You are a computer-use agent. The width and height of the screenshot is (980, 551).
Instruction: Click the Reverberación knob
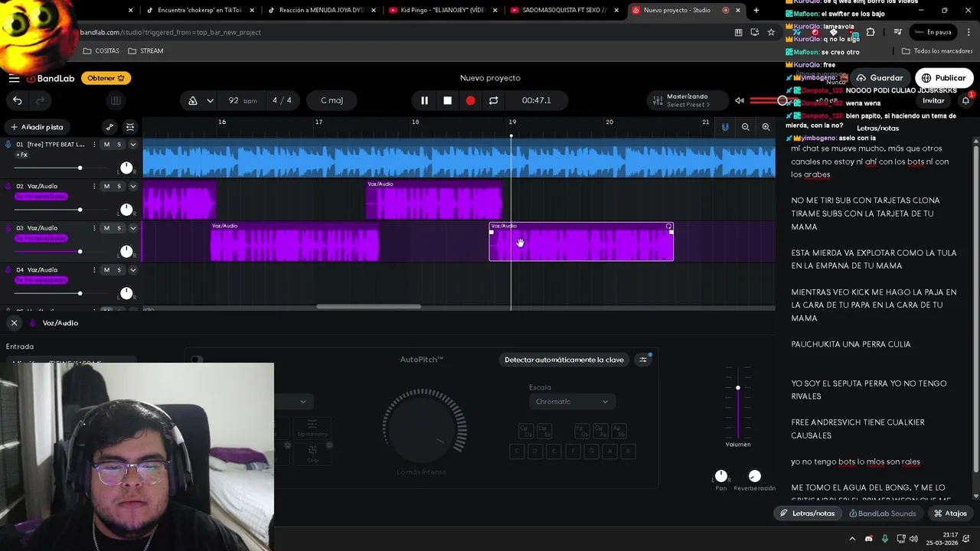click(754, 476)
